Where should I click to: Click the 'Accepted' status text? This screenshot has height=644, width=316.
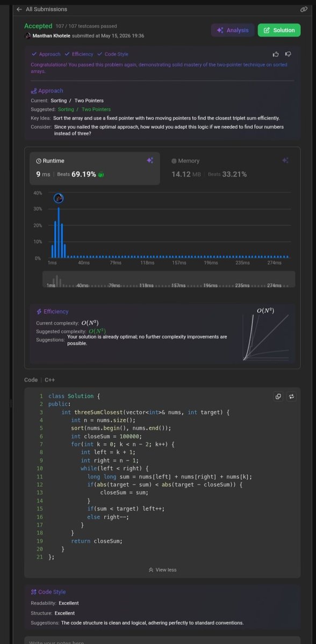pyautogui.click(x=38, y=26)
